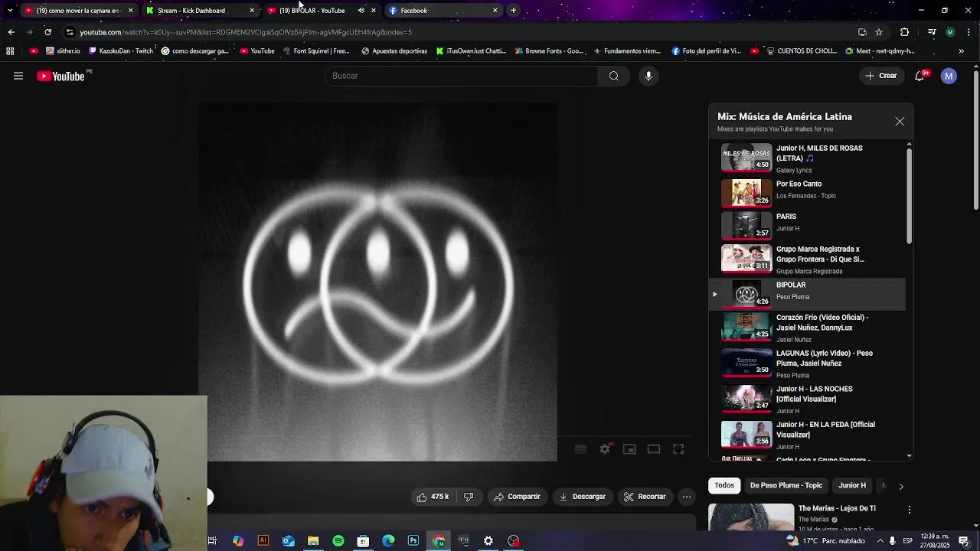This screenshot has width=980, height=551.
Task: Switch player to miniplayer mode
Action: coord(629,449)
